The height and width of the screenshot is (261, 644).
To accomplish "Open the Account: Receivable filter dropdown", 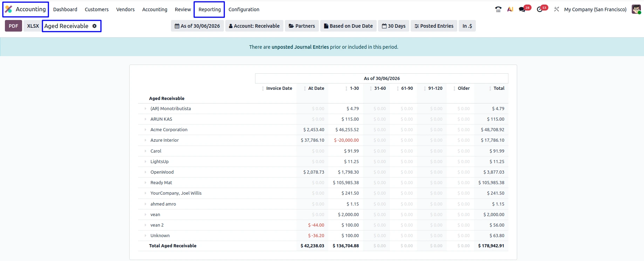I will tap(254, 26).
